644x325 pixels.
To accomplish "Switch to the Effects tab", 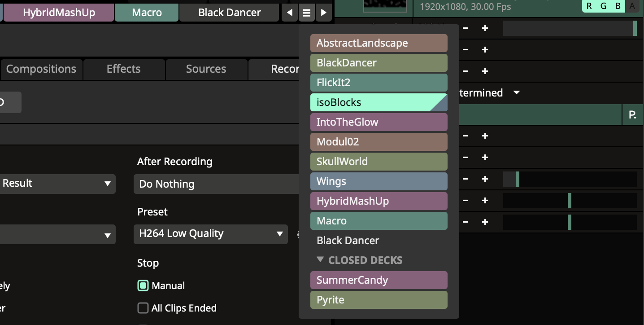I will point(123,69).
